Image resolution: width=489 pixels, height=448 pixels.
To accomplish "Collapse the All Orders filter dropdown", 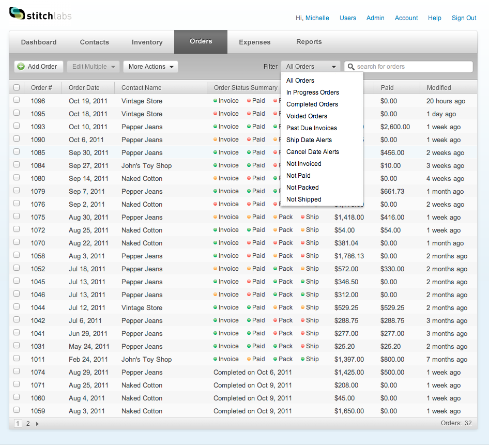I will (311, 67).
